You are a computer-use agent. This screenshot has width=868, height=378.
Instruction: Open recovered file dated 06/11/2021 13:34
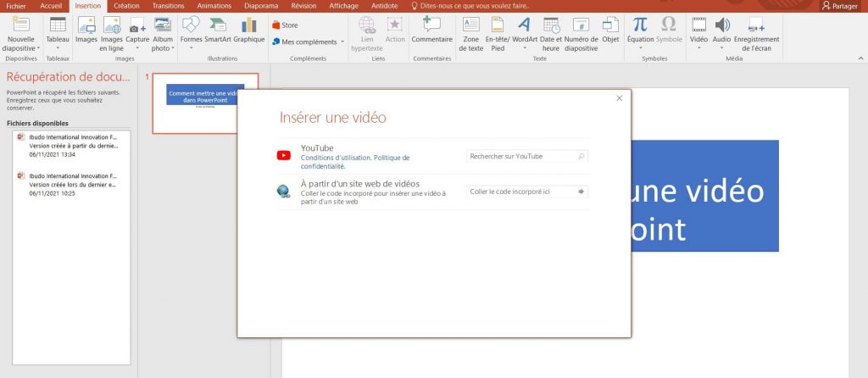pos(71,146)
